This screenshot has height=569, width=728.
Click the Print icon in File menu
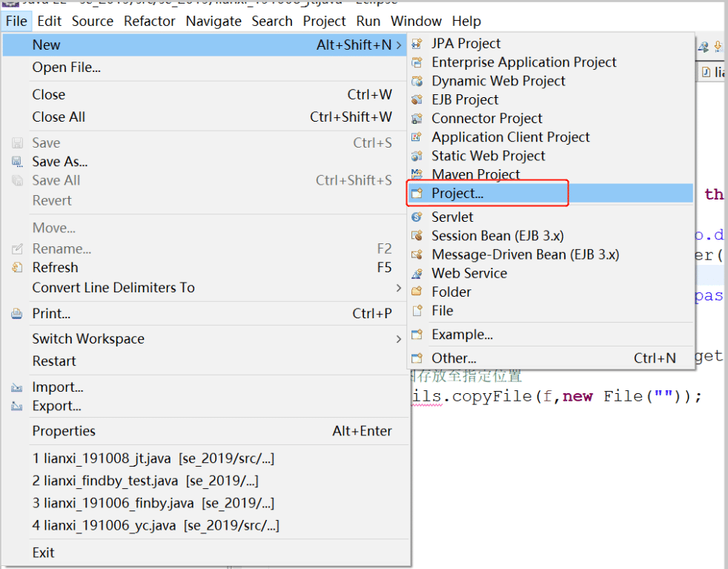point(17,314)
